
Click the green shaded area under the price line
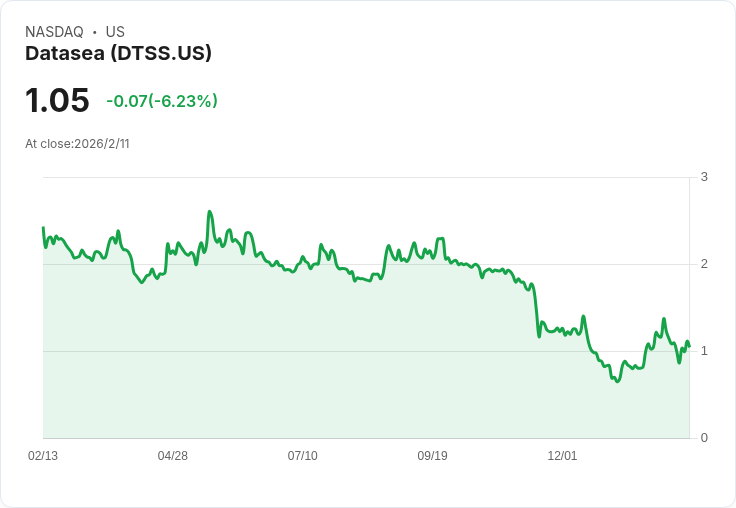point(300,370)
